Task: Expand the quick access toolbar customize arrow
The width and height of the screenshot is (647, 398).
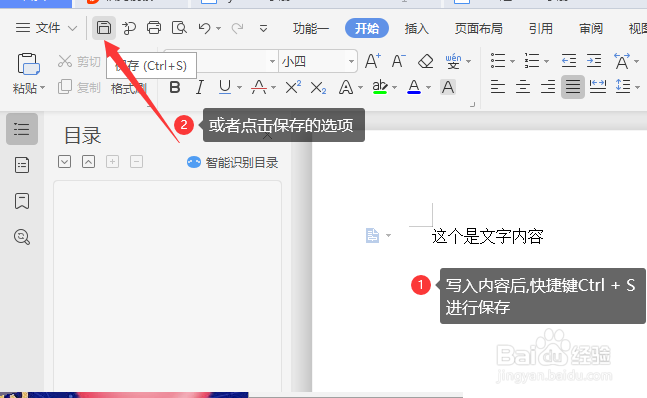Action: click(x=263, y=28)
